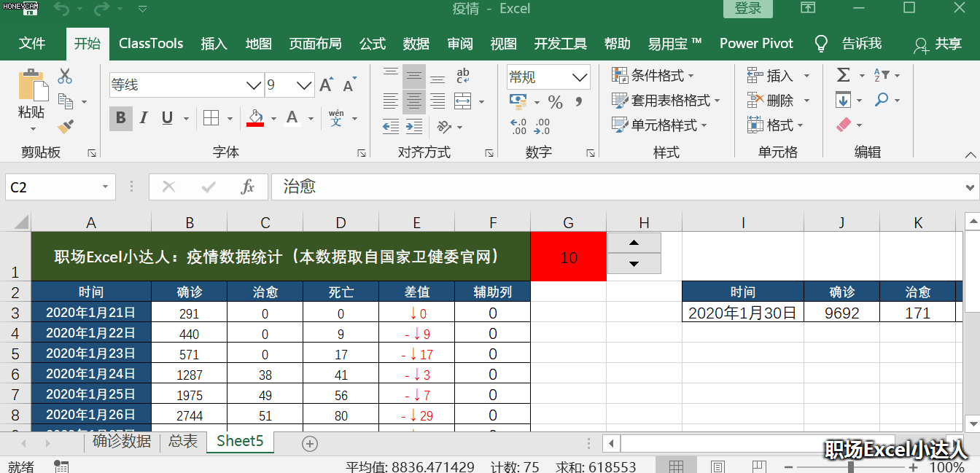Open the font size dropdown

[306, 85]
